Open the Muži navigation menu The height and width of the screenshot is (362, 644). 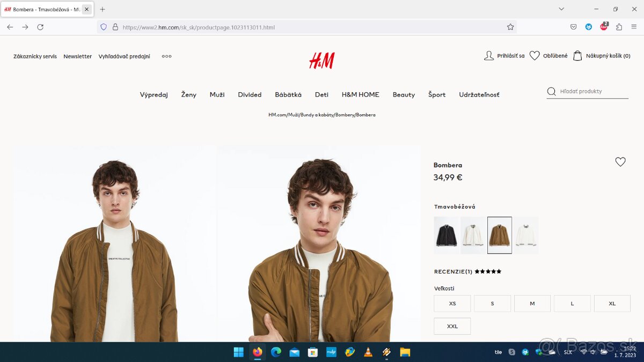tap(217, 94)
